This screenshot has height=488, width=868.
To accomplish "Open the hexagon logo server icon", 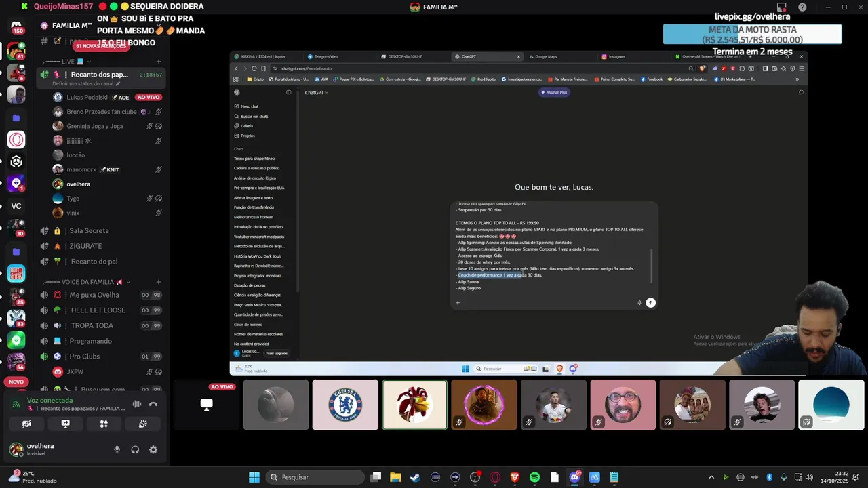I will tap(16, 161).
